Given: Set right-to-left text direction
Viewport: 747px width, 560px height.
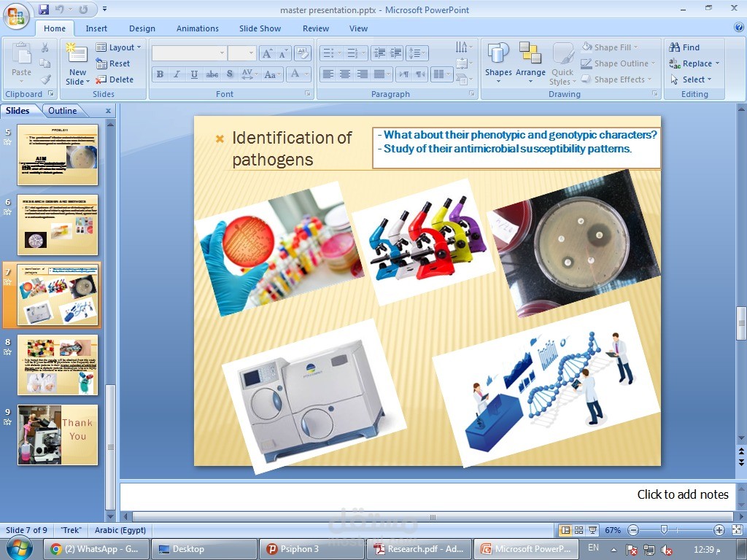Looking at the screenshot, I should (419, 74).
